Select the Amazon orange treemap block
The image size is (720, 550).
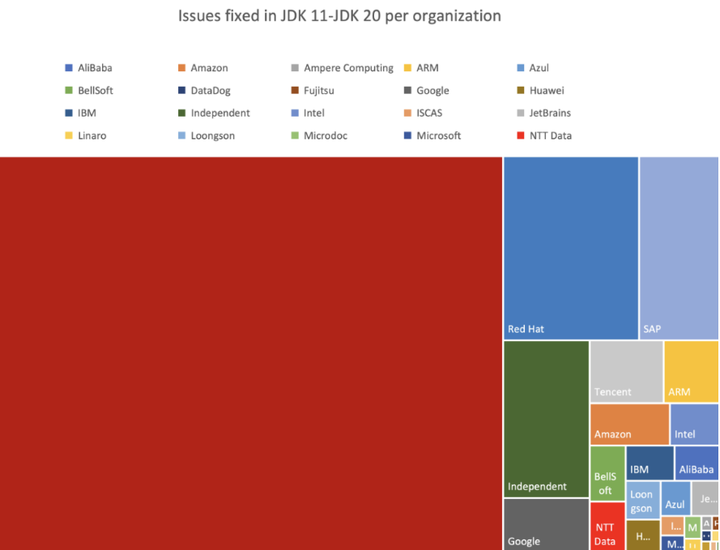click(630, 424)
